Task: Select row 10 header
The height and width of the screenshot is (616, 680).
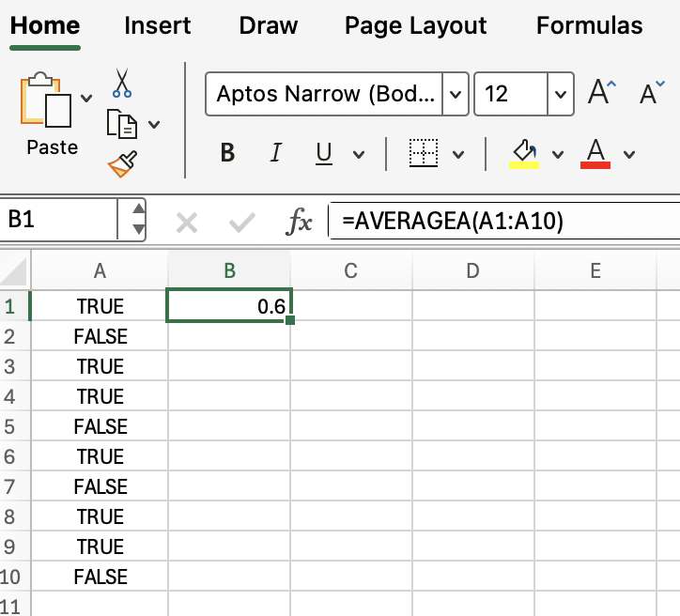Action: pos(15,577)
